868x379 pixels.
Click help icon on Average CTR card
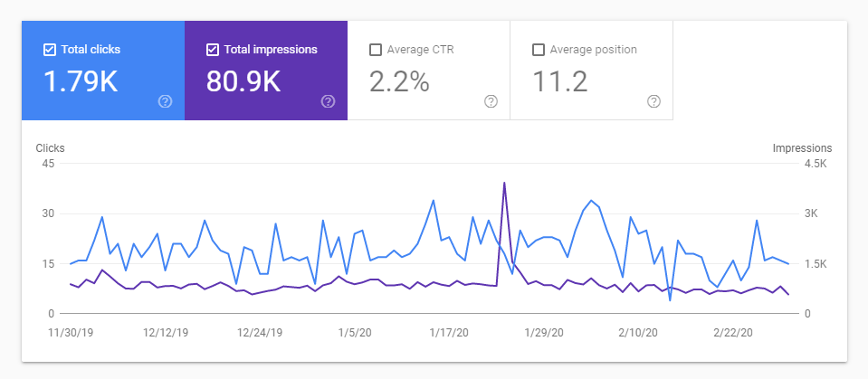(x=491, y=101)
